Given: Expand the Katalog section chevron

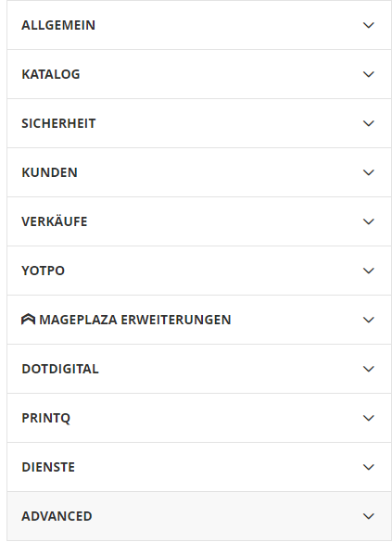Looking at the screenshot, I should [369, 74].
